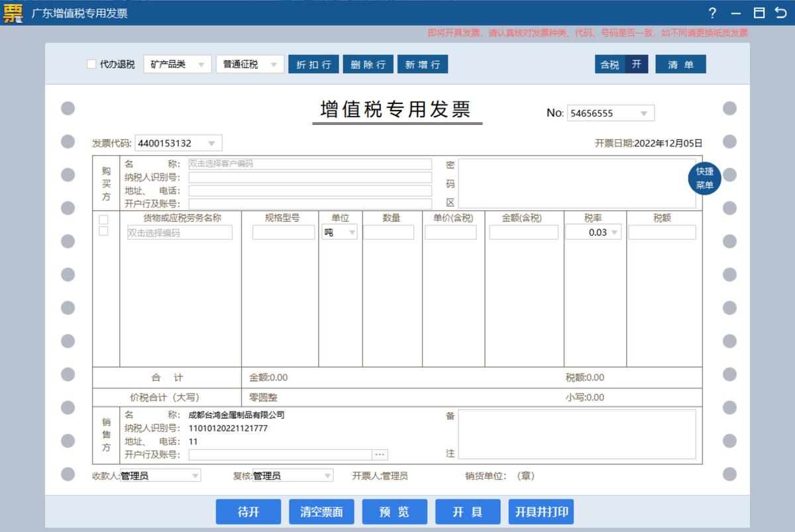Click the 删除行 toolbar button

click(368, 64)
